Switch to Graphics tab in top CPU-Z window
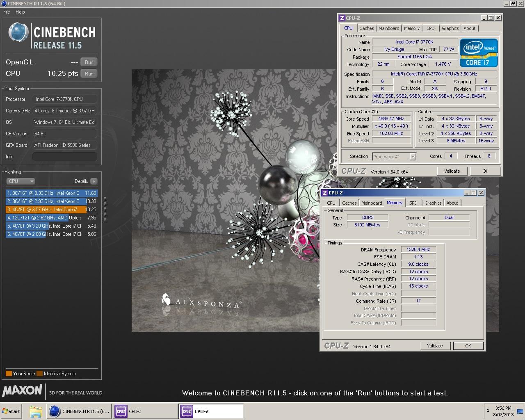 click(x=450, y=28)
